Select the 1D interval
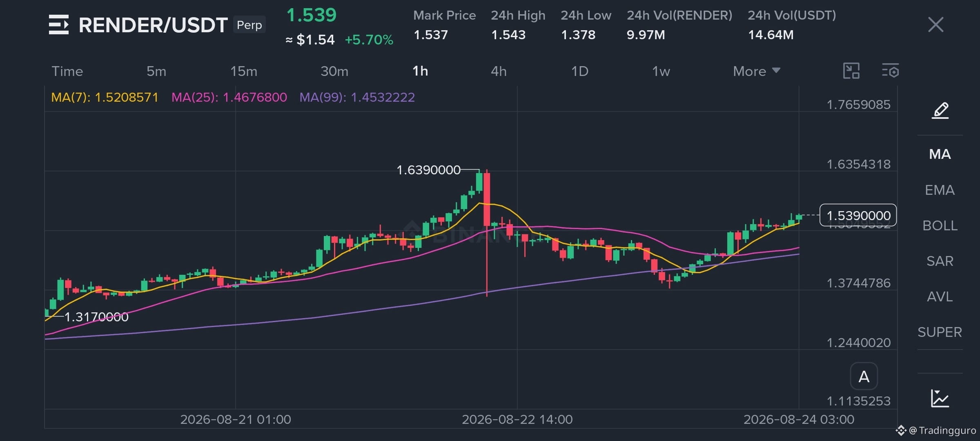The height and width of the screenshot is (441, 980). [579, 71]
